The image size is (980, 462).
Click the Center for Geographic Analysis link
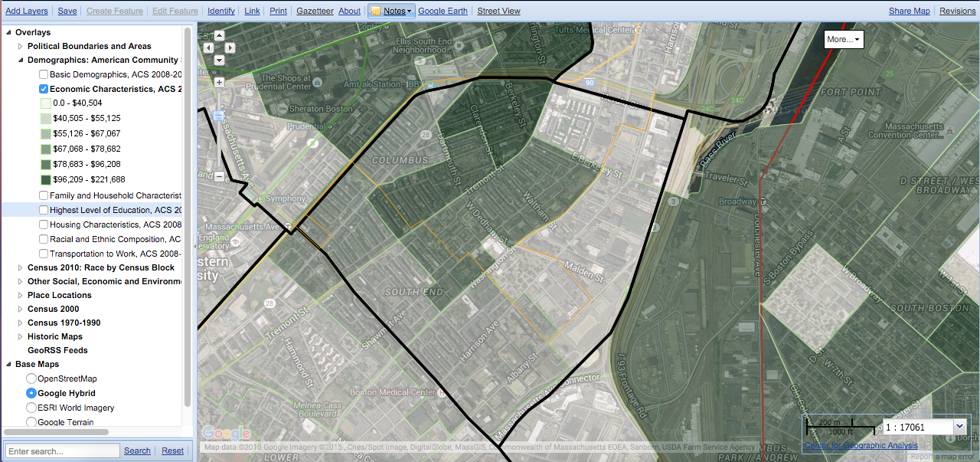point(861,445)
